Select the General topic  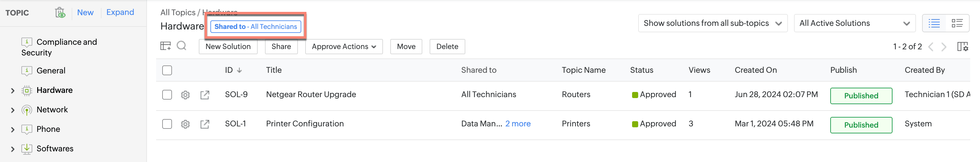[x=51, y=71]
